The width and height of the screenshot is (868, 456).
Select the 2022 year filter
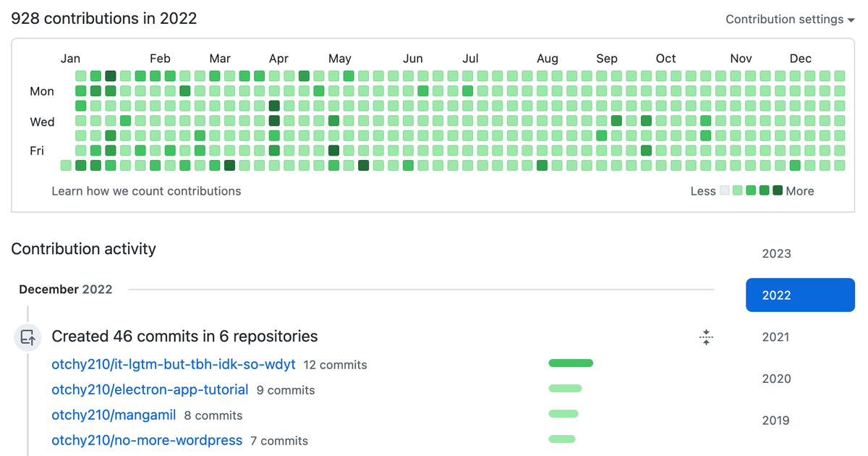tap(800, 295)
